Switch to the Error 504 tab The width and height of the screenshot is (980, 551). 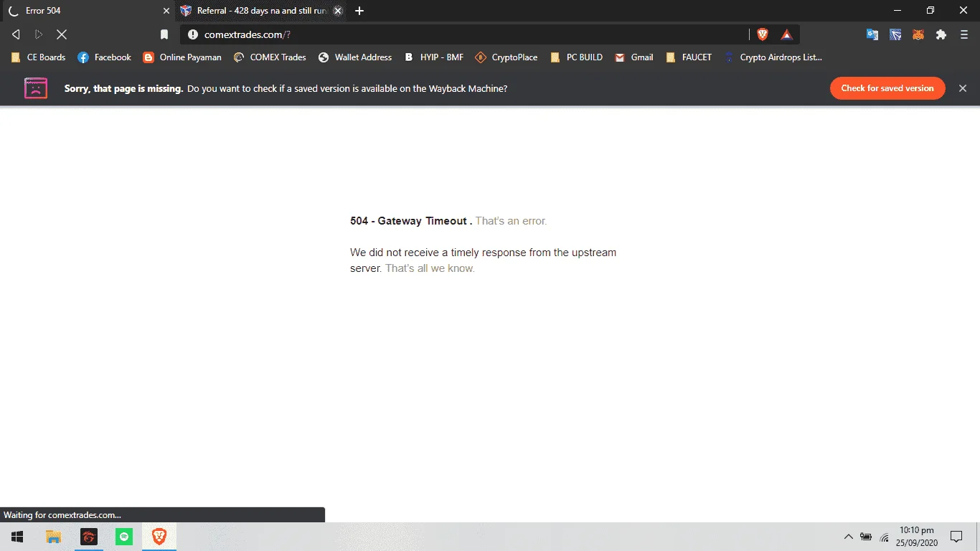pos(86,11)
